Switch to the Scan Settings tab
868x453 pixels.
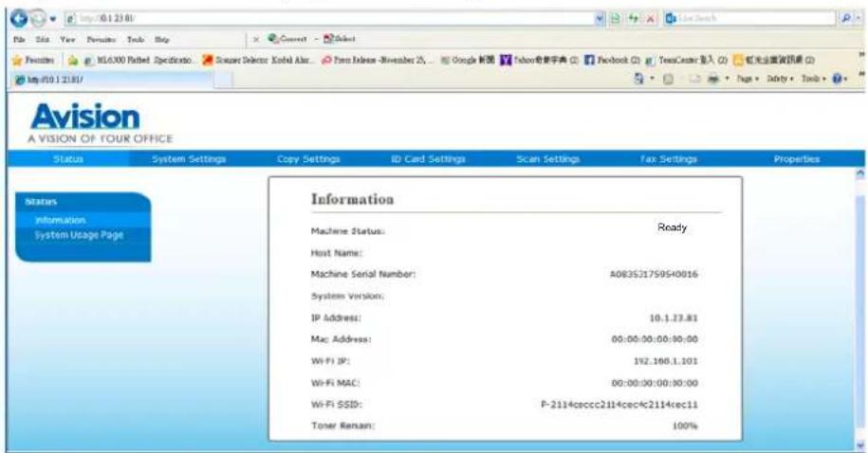click(x=548, y=159)
